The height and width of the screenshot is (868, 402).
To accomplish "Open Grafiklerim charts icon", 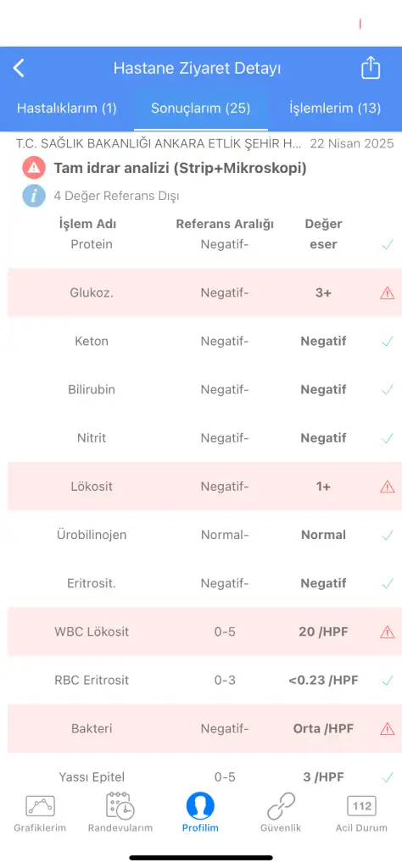I will point(40,806).
